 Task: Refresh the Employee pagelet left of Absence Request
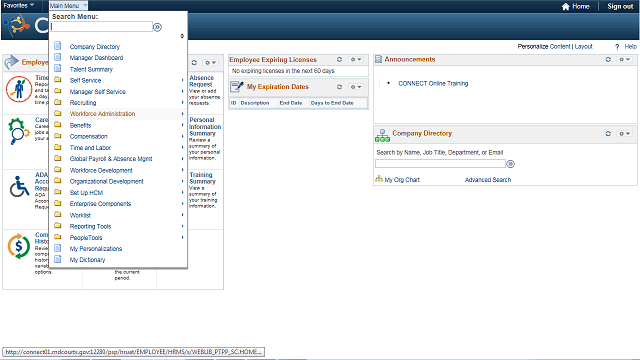tap(194, 62)
